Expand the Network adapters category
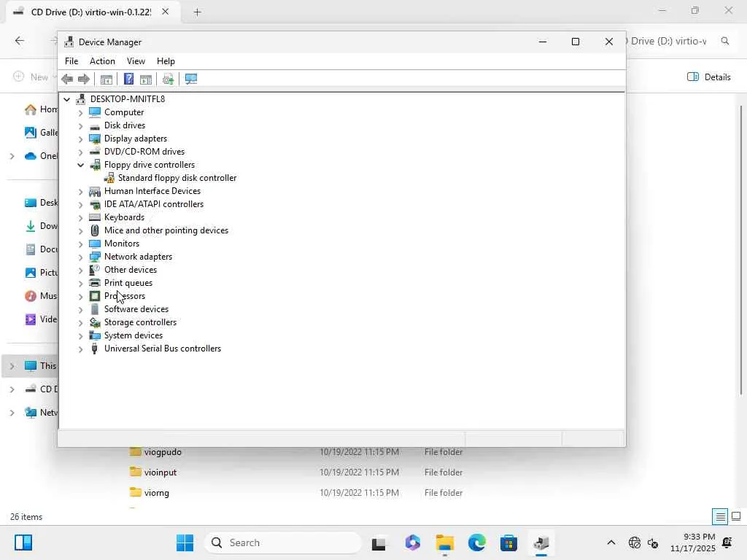 tap(80, 257)
